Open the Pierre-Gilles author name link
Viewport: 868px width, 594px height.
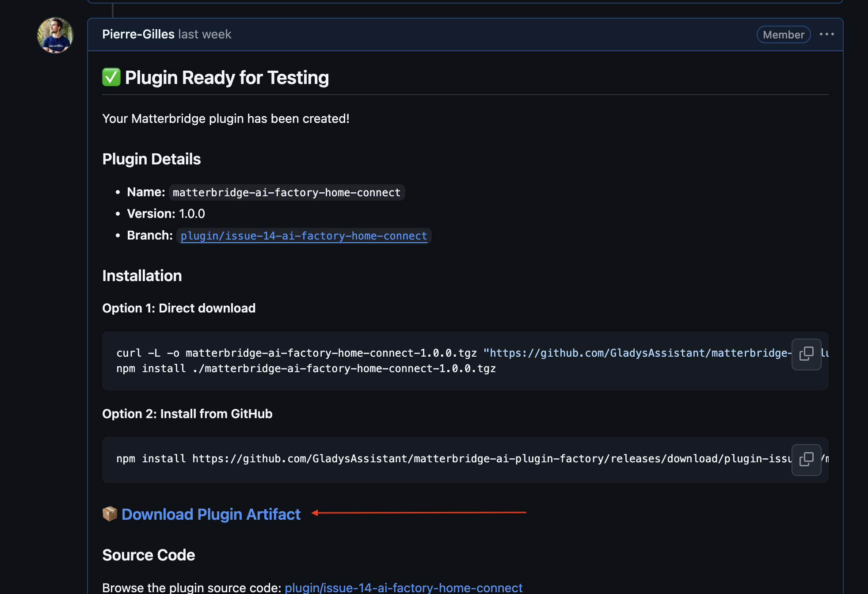[x=138, y=34]
